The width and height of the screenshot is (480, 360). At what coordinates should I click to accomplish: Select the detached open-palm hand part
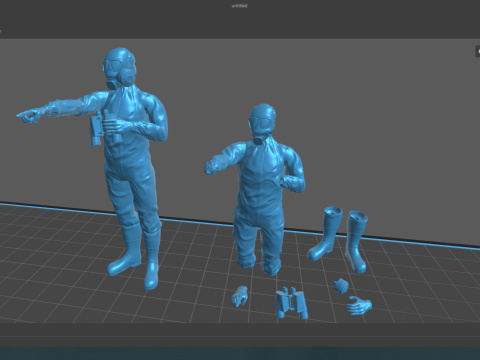359,305
